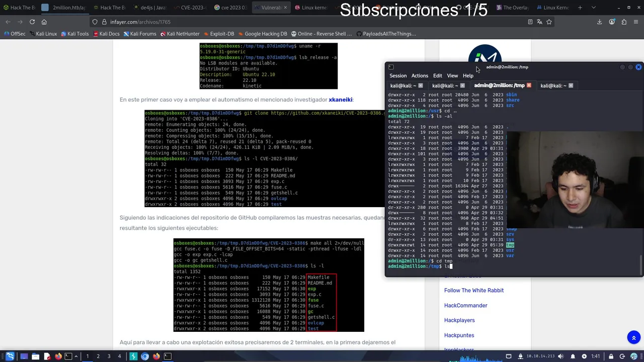
Task: Open the terminal launcher in the taskbar
Action: pyautogui.click(x=68, y=356)
